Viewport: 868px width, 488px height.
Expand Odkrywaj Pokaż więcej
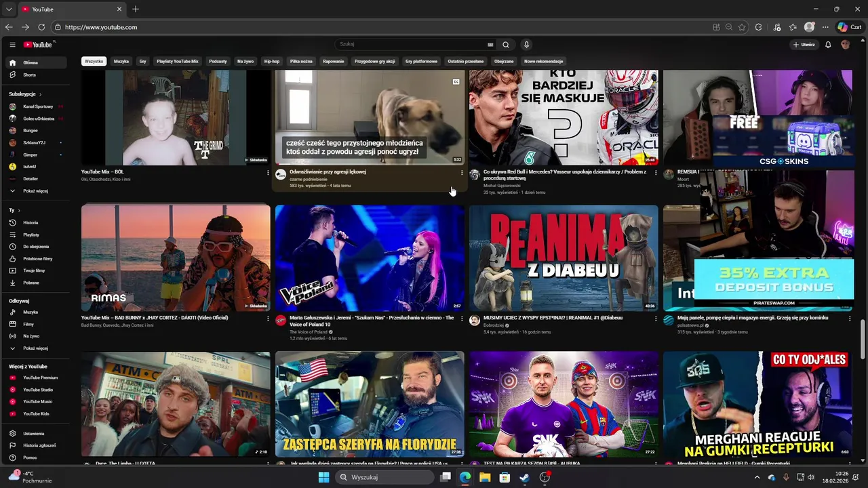click(x=37, y=348)
